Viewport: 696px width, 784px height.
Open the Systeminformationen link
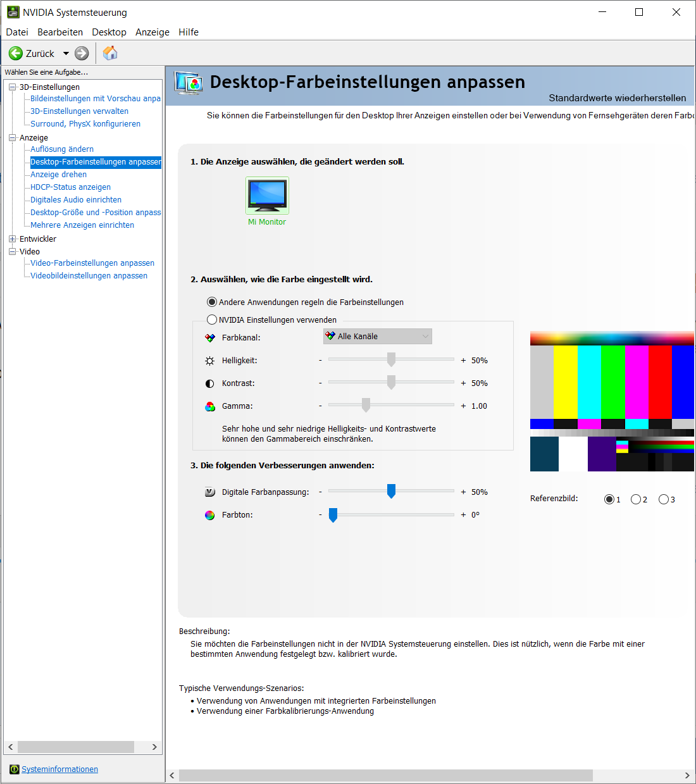[60, 769]
